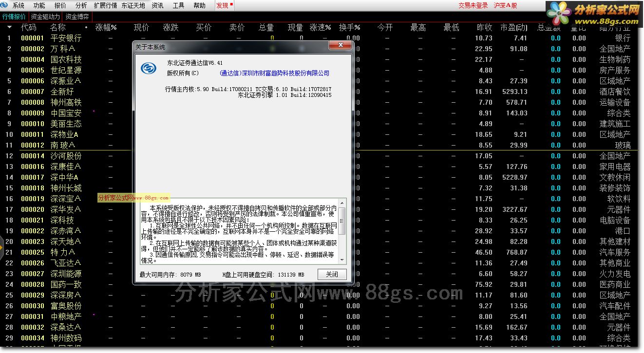The image size is (644, 353).
Task: Select stock row 神州数码
Action: click(x=66, y=338)
